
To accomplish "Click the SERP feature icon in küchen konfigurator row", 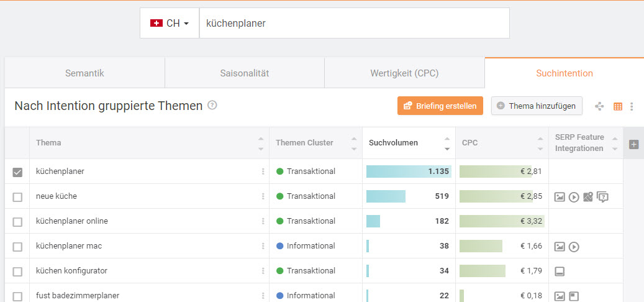I will click(560, 272).
